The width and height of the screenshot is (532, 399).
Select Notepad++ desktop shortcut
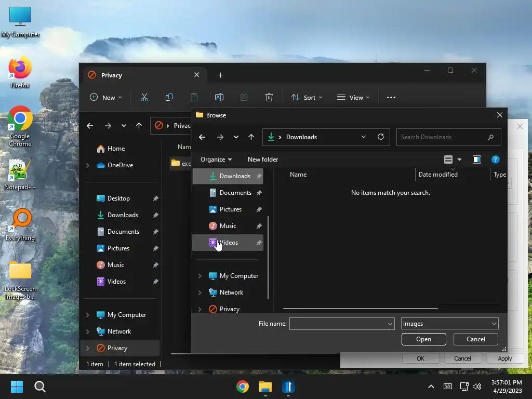(20, 175)
